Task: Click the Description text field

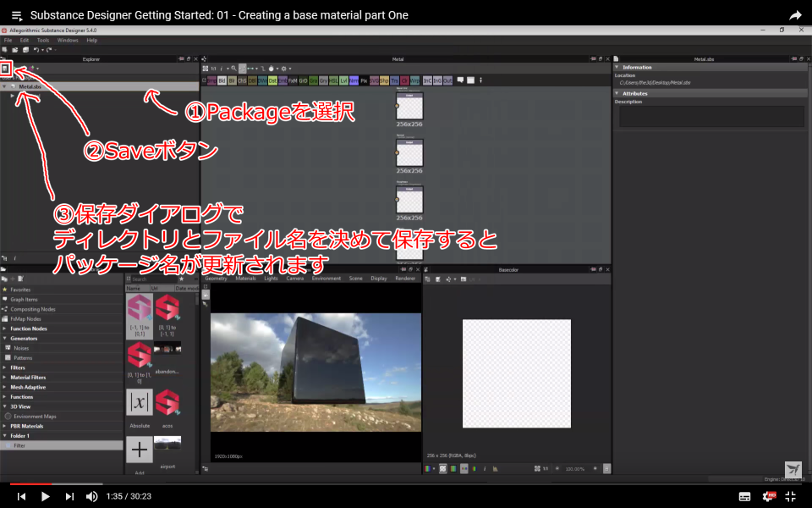Action: [x=711, y=117]
